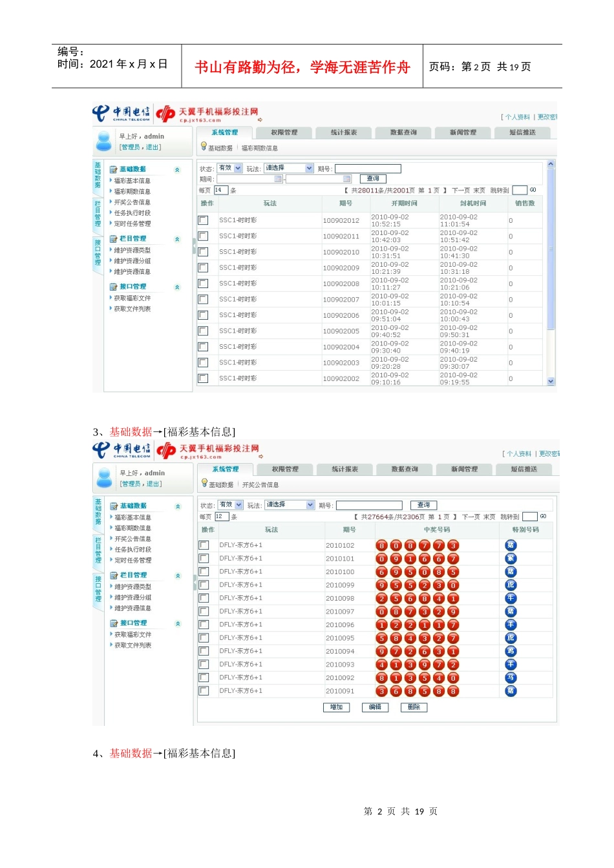The image size is (614, 868).
Task: Click the vertical scrollbar of the 福彩期数信息 table
Action: (551, 273)
